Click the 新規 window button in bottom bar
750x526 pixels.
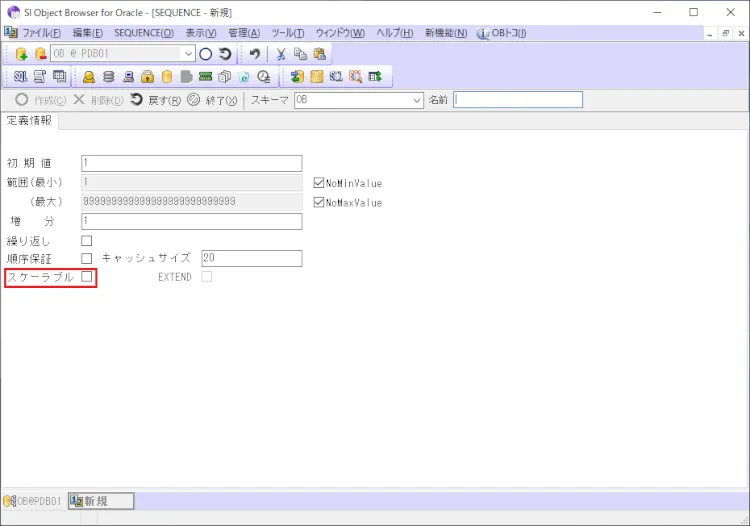coord(101,501)
